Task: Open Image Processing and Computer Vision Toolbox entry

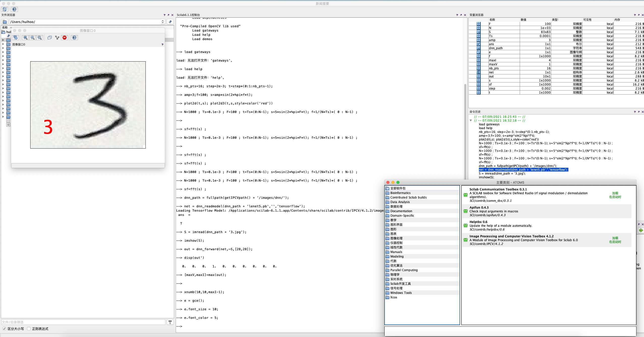Action: pyautogui.click(x=511, y=236)
